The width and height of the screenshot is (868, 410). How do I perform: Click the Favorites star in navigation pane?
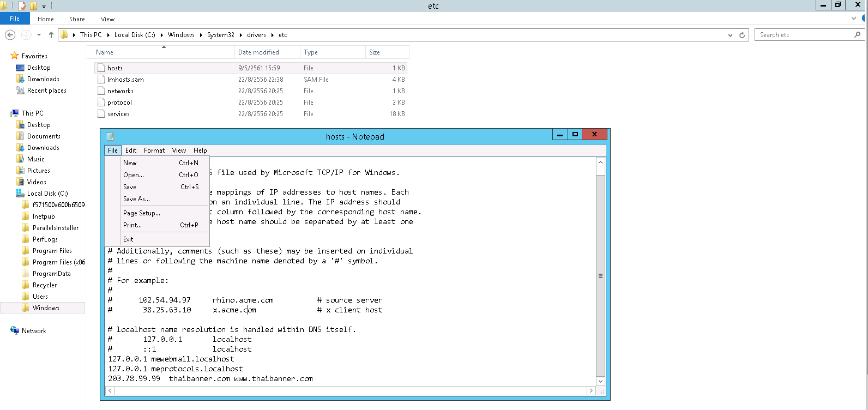(15, 56)
